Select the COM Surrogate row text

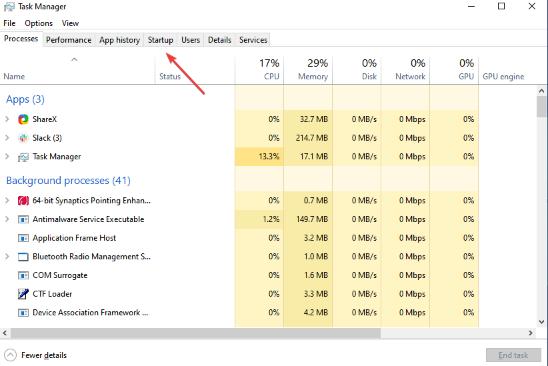(60, 275)
